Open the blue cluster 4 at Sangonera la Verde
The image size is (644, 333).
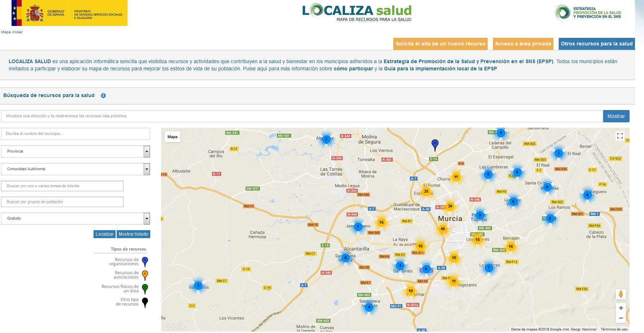(x=369, y=307)
